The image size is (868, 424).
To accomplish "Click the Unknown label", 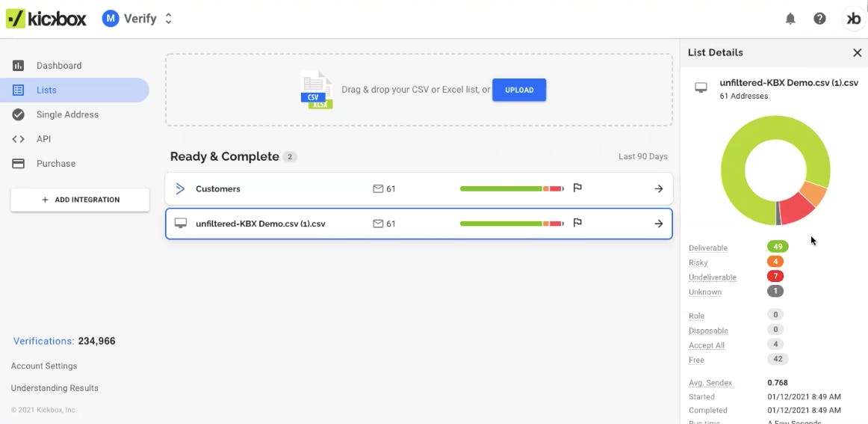I will click(x=705, y=292).
